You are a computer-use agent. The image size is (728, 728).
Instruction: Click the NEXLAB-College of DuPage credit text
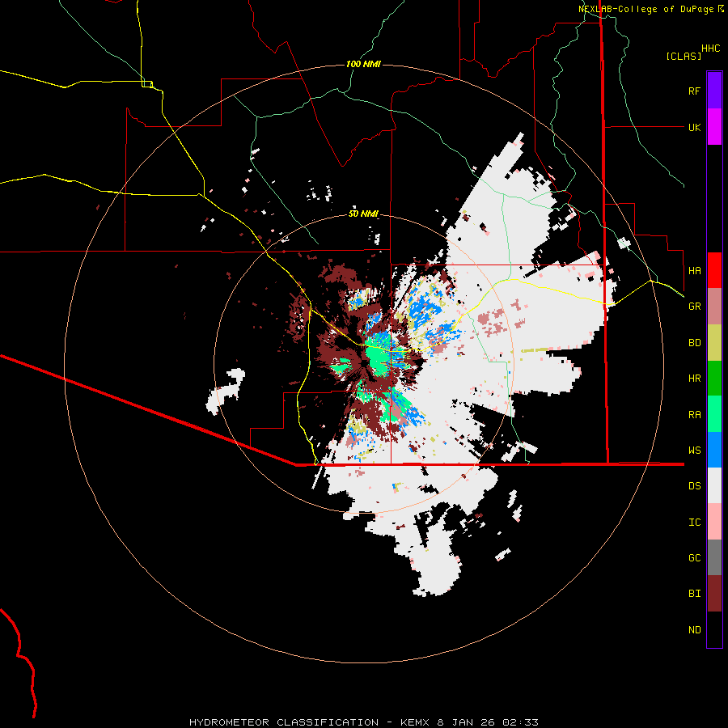click(645, 9)
